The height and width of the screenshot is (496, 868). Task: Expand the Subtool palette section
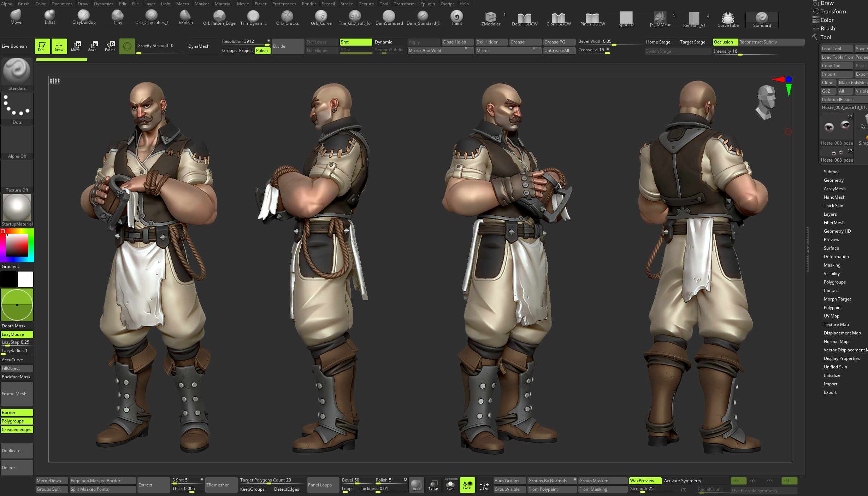[x=831, y=171]
